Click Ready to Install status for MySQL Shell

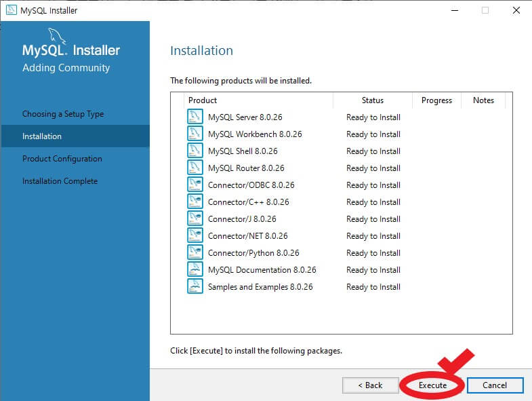[x=373, y=151]
